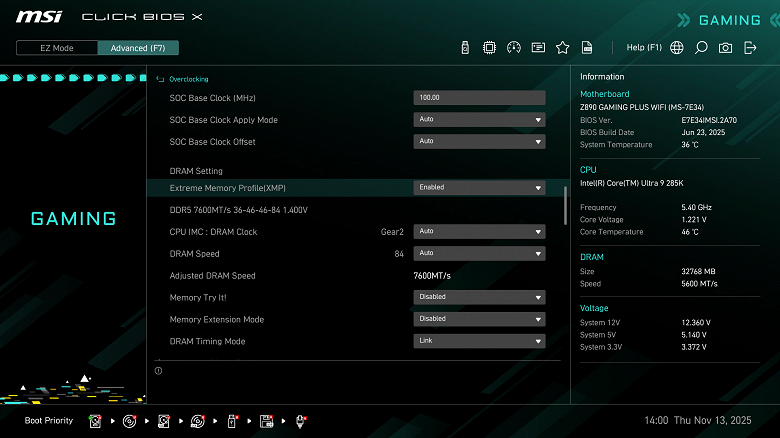Click the SOC Base Clock (MHz) input field

click(479, 98)
